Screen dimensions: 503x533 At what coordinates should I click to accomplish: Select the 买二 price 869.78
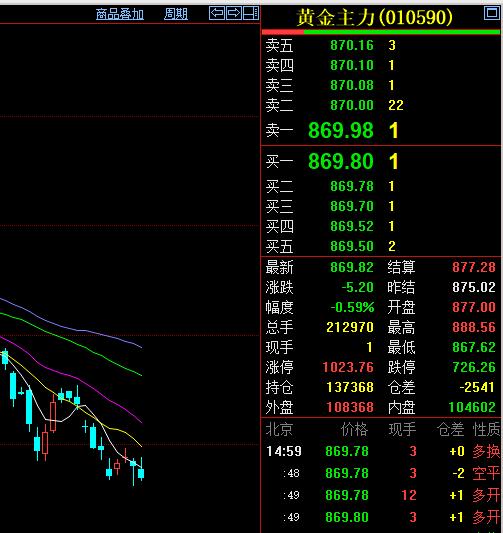pos(352,186)
